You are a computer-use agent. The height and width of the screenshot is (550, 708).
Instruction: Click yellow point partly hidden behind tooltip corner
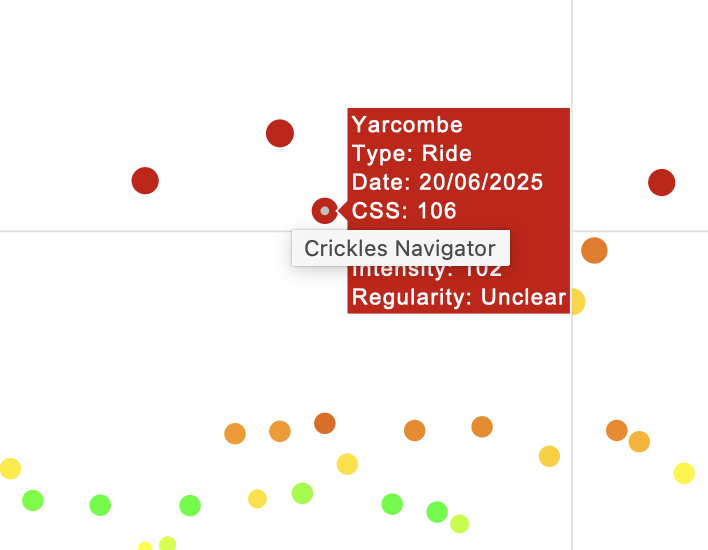[576, 301]
